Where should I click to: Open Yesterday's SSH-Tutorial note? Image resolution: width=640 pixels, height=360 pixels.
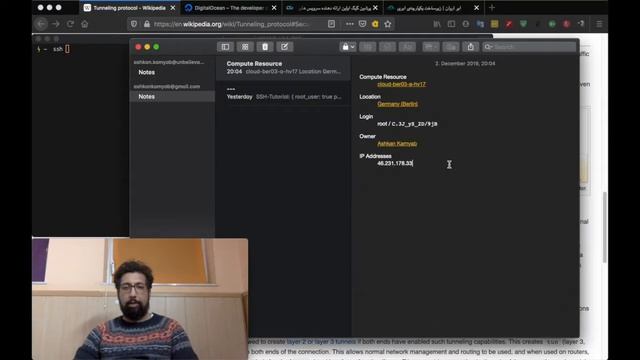[283, 93]
